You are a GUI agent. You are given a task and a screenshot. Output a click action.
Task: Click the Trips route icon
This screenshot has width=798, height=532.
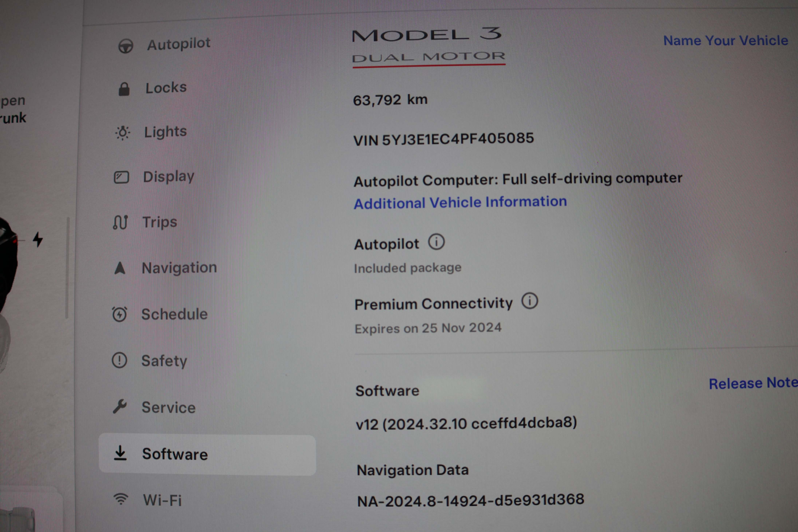[121, 222]
